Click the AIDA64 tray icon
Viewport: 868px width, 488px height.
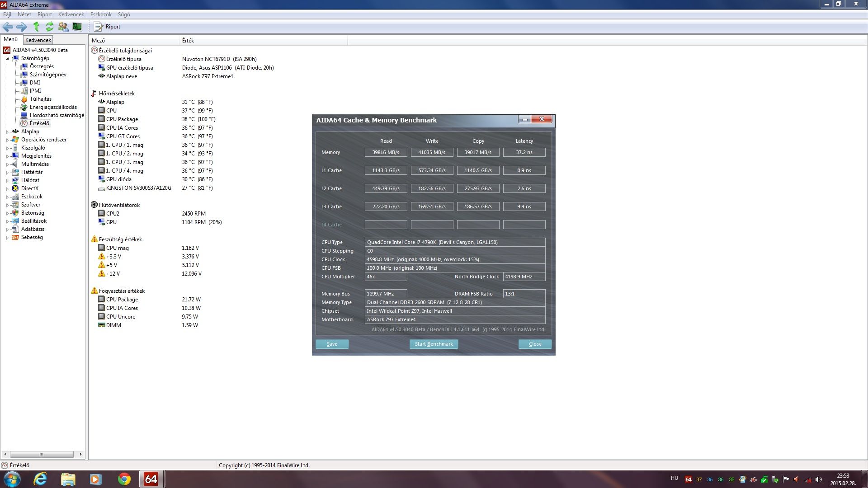pyautogui.click(x=688, y=479)
